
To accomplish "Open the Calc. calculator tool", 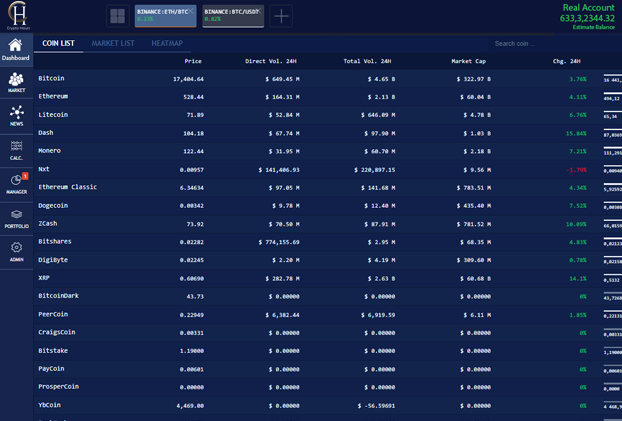I will point(16,150).
